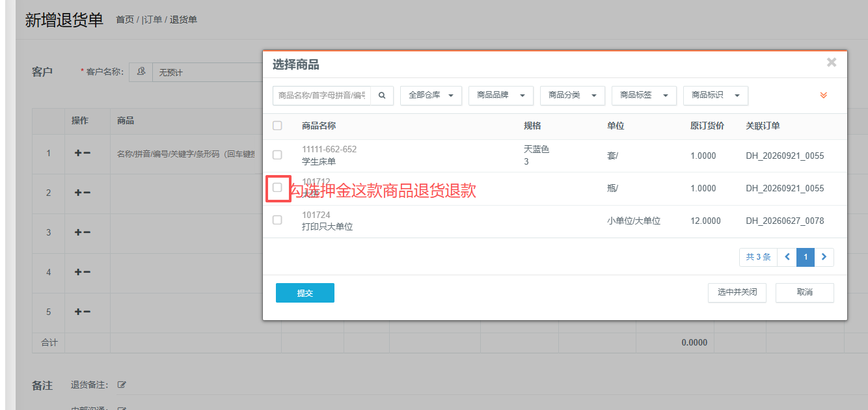Click 首页 in the breadcrumb
Screen dimensions: 868x410
point(125,20)
